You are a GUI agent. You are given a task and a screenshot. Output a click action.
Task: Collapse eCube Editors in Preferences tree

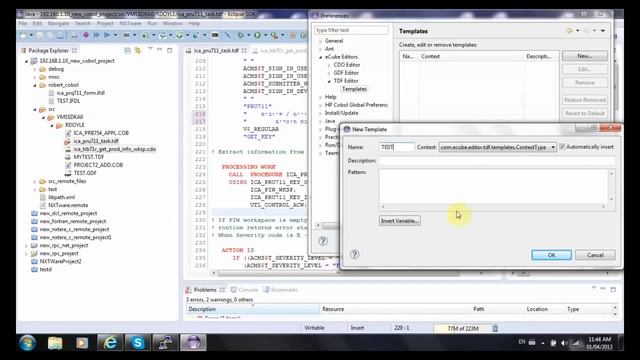coord(320,57)
